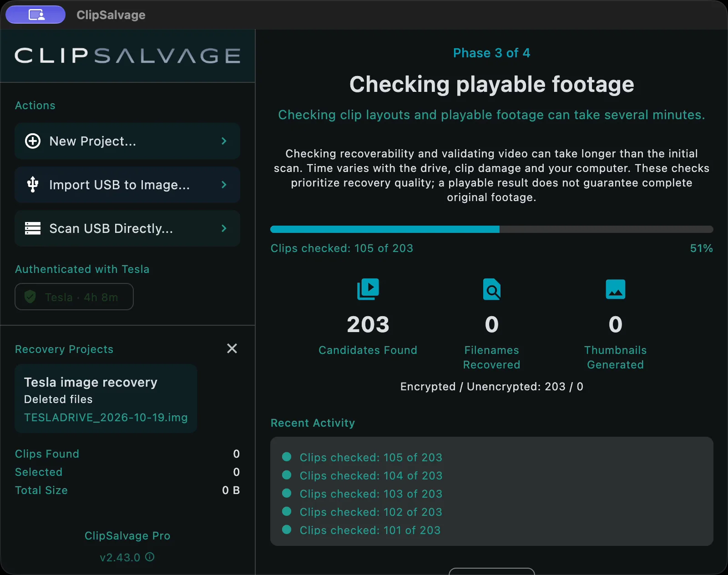The height and width of the screenshot is (575, 728).
Task: Open the New Project action
Action: point(127,141)
